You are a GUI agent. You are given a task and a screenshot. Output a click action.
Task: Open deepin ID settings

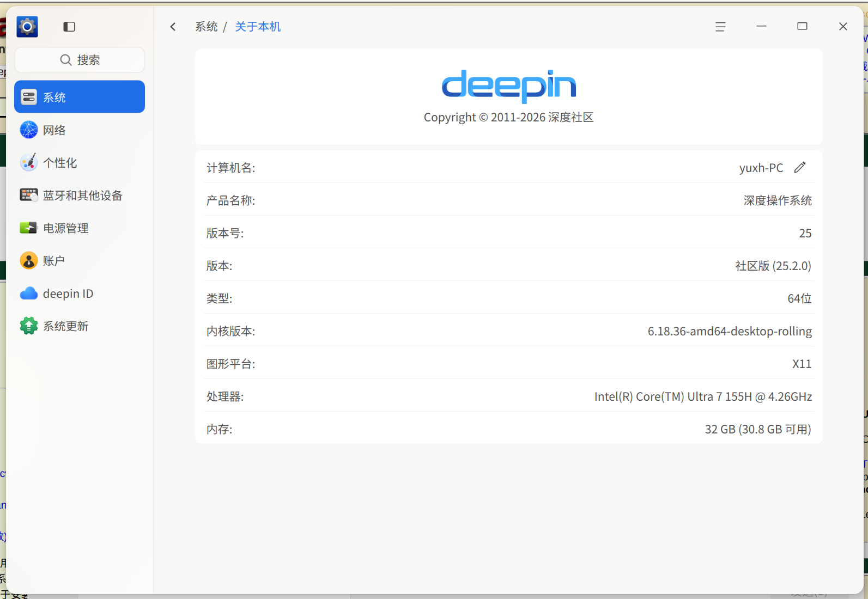(80, 293)
